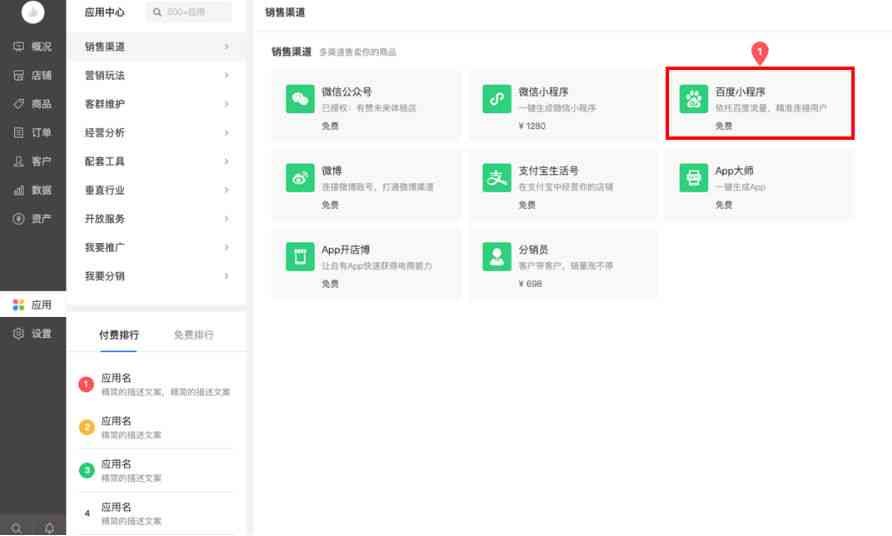Click the magnifier icon in app search box

(157, 12)
